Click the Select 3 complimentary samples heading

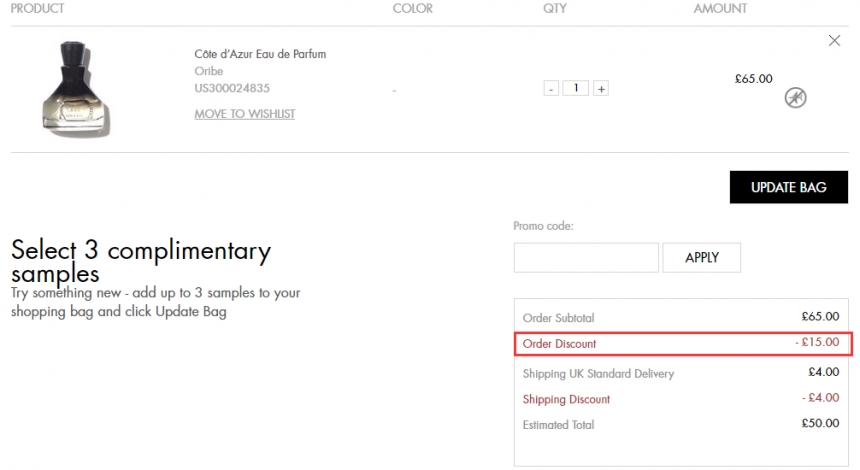(140, 261)
